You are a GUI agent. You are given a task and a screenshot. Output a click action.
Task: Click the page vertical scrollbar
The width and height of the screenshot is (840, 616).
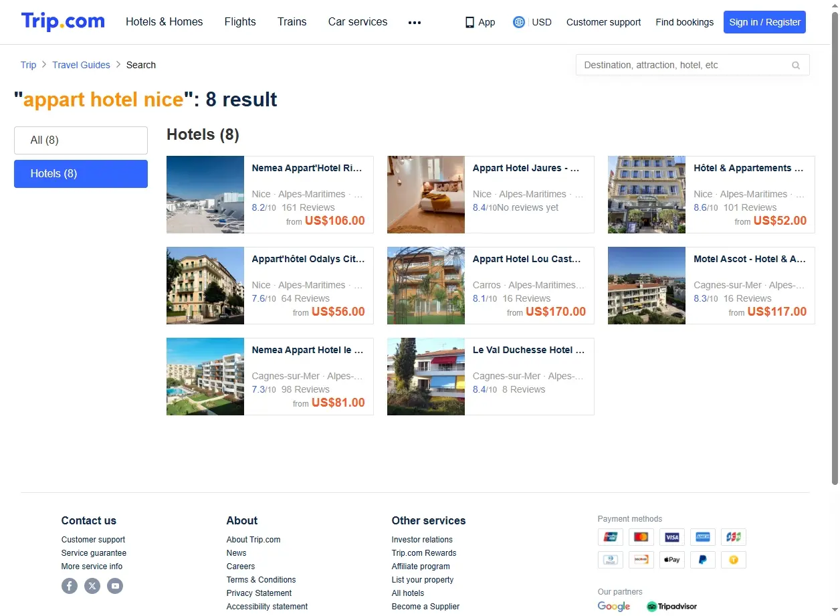click(x=835, y=247)
